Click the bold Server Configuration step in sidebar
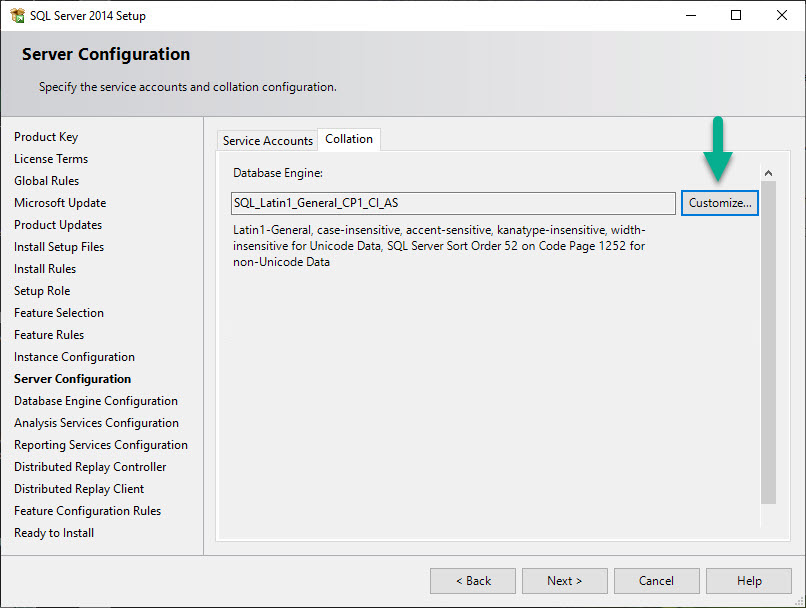 [72, 379]
